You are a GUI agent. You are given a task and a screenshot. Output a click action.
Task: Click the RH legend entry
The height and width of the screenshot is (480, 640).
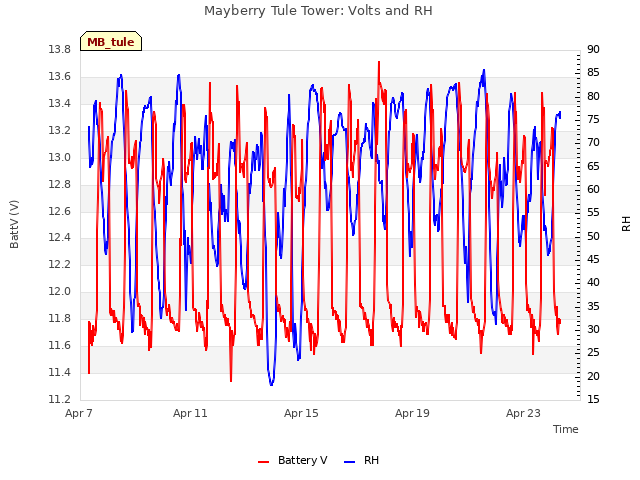coord(361,460)
